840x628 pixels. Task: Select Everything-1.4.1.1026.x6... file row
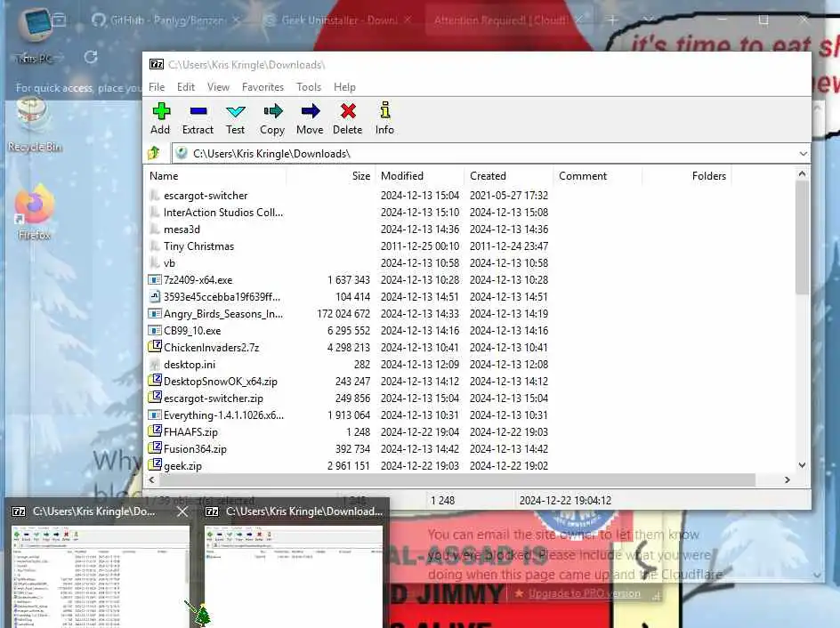pyautogui.click(x=348, y=415)
